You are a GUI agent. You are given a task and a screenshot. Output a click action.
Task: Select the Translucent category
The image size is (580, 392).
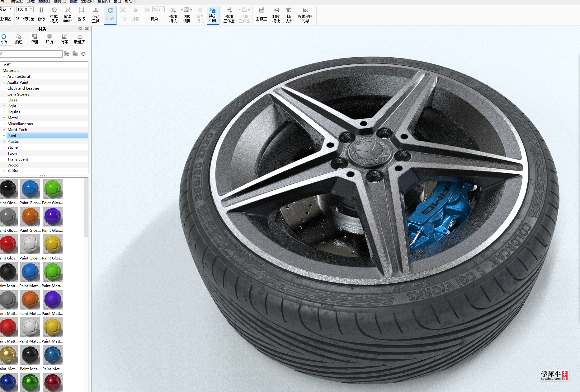pos(18,159)
